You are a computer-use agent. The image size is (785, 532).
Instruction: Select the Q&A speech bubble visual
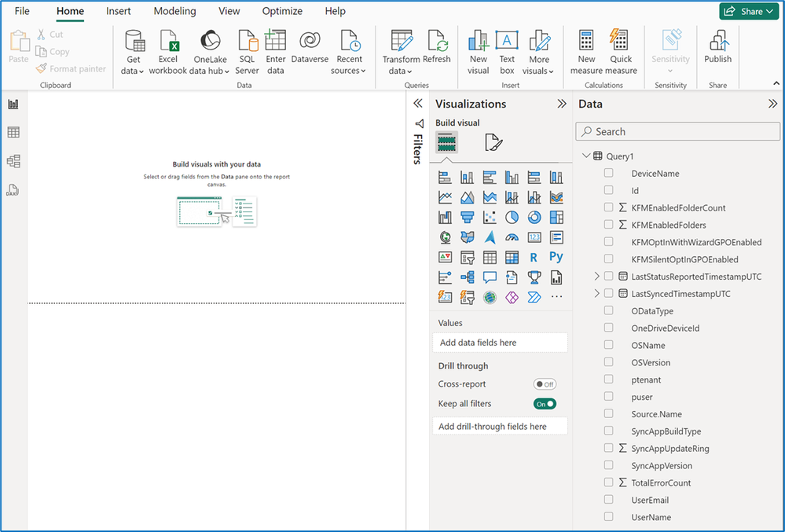point(490,277)
